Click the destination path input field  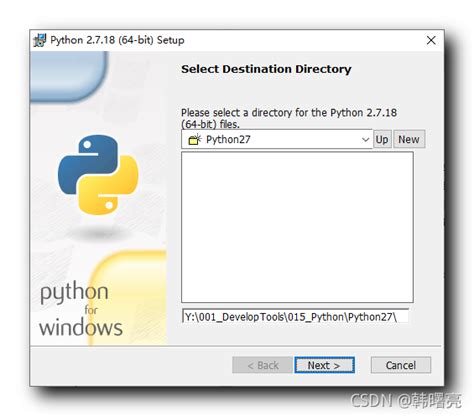(295, 316)
